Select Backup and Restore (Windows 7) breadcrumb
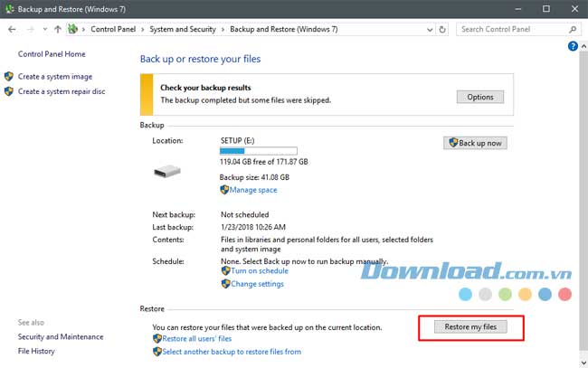The width and height of the screenshot is (588, 368). click(x=284, y=29)
